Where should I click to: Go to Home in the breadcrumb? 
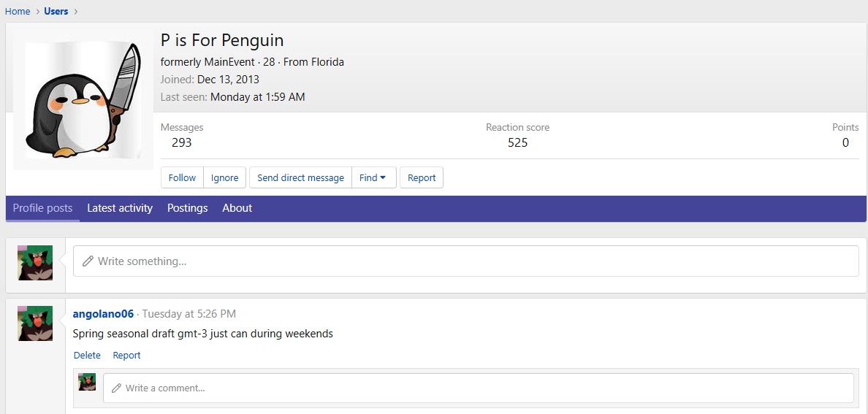click(x=18, y=11)
